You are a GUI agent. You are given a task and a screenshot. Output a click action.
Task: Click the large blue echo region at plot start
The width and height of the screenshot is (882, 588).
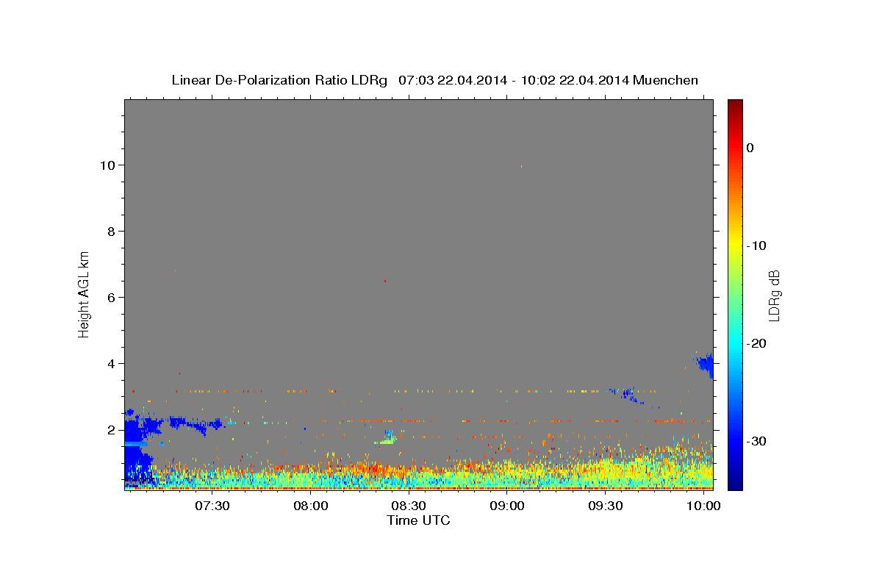pyautogui.click(x=137, y=448)
